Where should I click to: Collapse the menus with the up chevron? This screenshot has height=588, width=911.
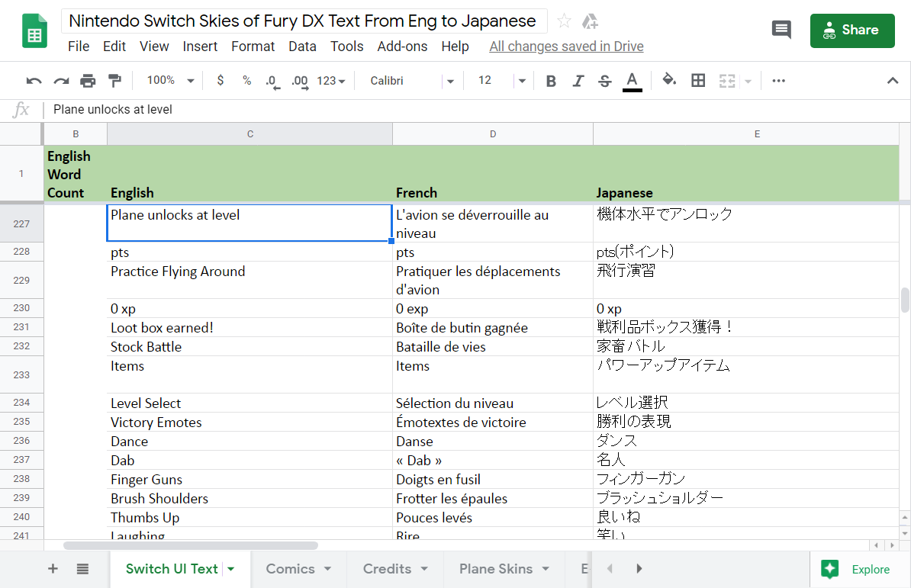click(893, 81)
